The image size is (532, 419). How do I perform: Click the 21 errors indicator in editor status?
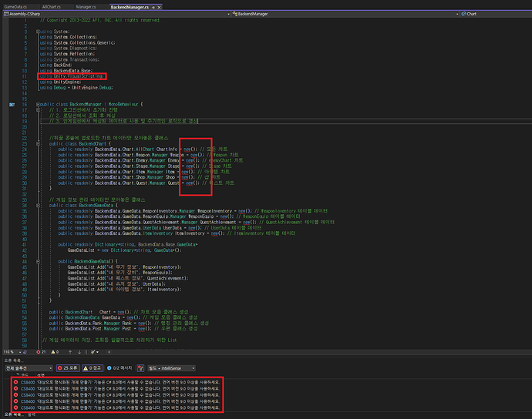click(x=41, y=352)
